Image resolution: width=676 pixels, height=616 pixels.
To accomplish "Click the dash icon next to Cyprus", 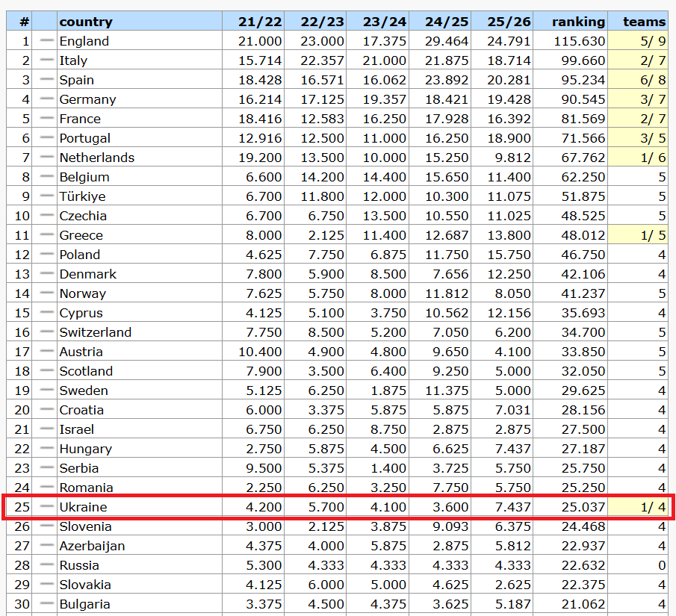I will click(46, 312).
